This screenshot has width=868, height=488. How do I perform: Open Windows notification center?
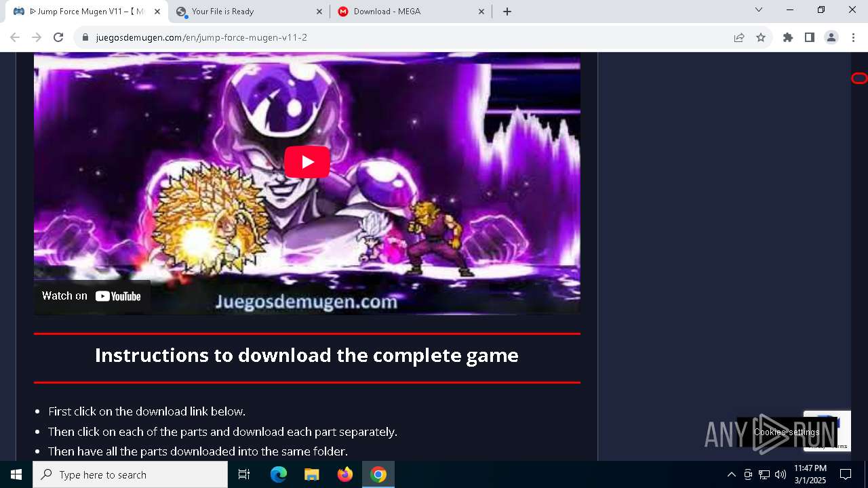coord(846,474)
